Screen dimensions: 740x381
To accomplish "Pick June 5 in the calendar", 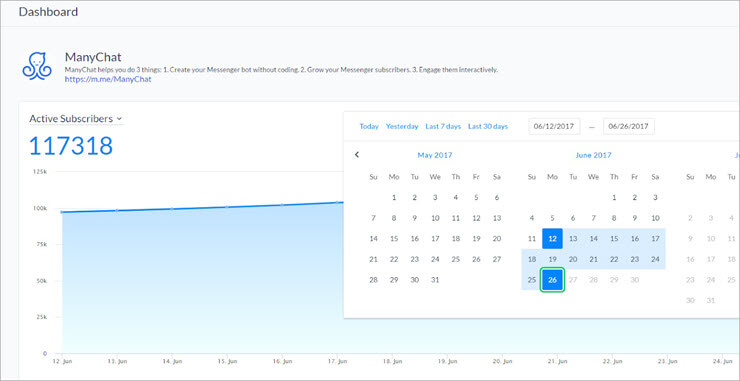I will [552, 218].
